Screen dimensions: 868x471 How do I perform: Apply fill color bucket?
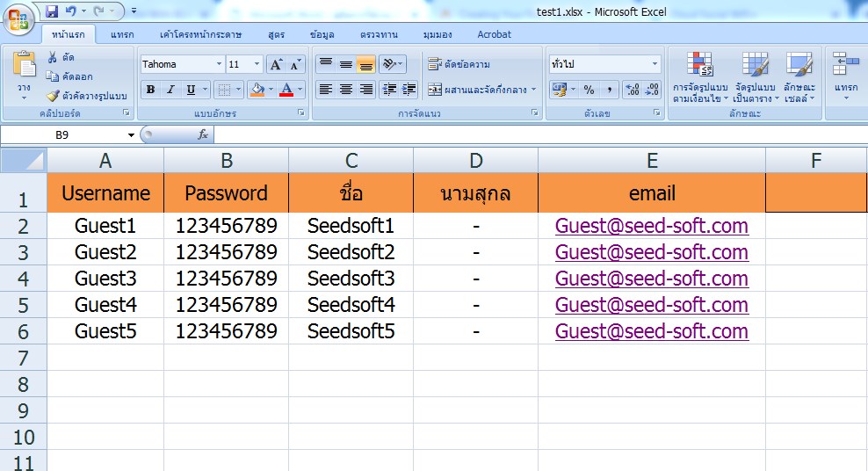tap(257, 89)
